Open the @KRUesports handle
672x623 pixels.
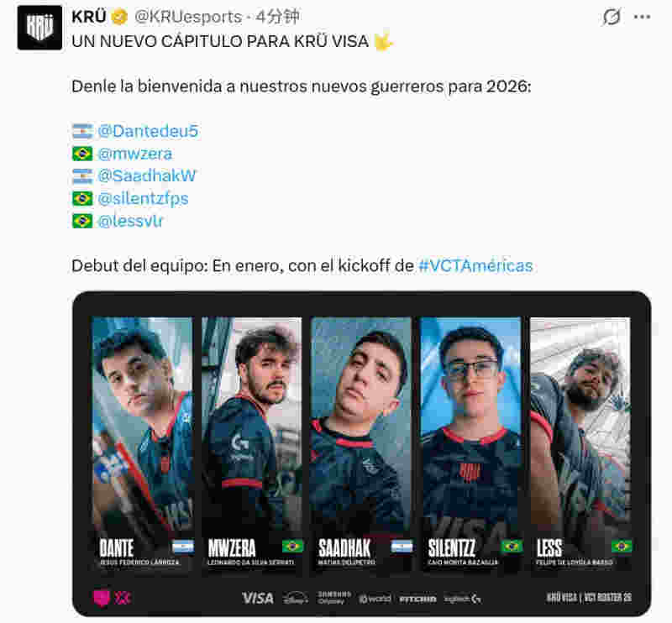point(188,17)
